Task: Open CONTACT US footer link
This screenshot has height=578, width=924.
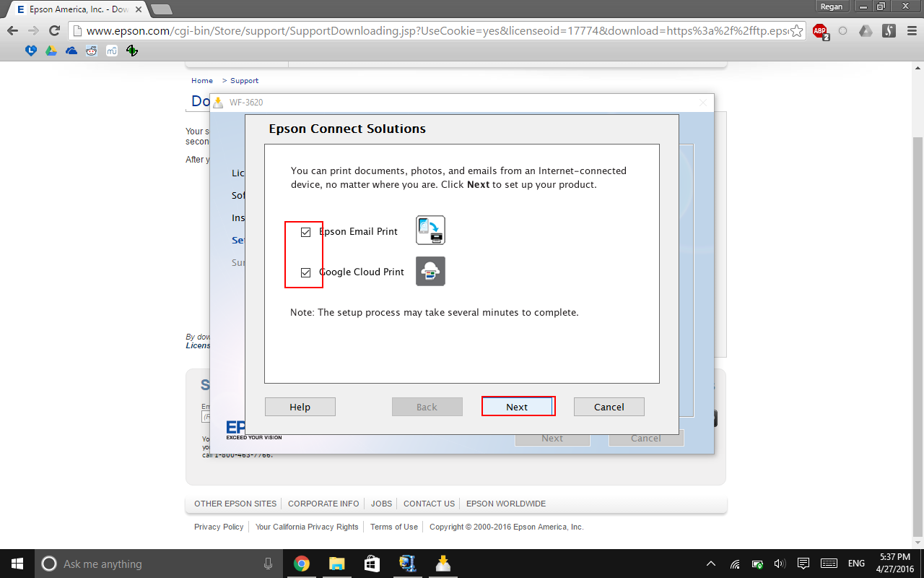Action: point(429,504)
